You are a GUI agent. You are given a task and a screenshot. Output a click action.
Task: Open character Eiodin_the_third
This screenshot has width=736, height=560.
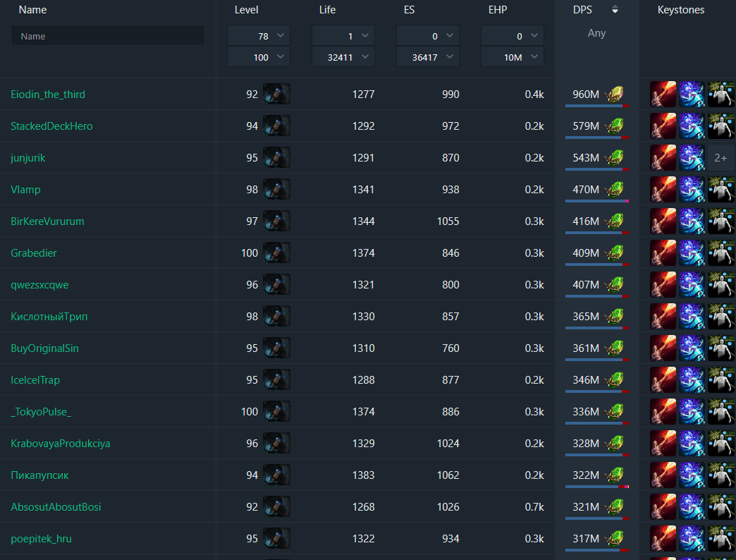[x=48, y=95]
